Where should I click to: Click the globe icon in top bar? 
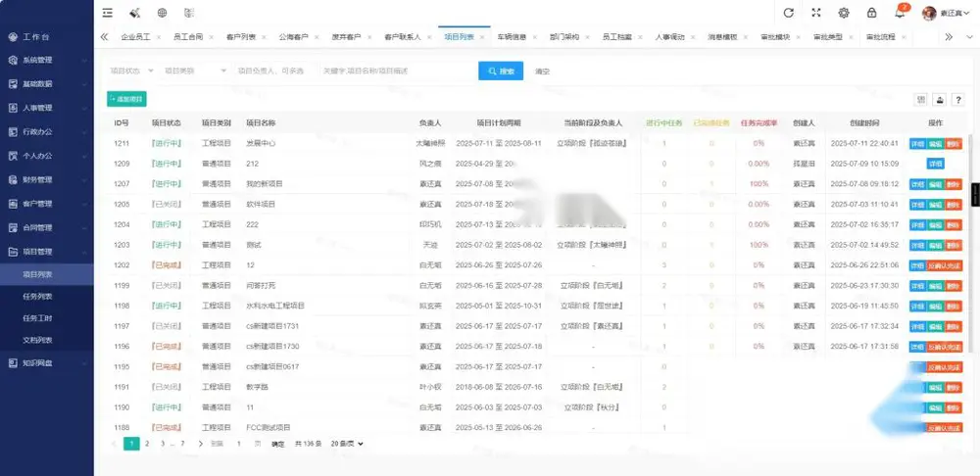pos(162,13)
